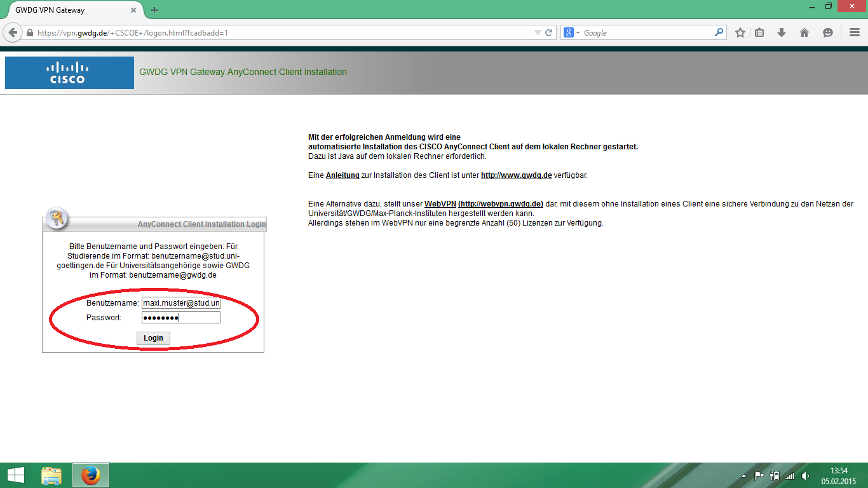Open the URL history dropdown arrow
868x488 pixels.
coord(538,32)
